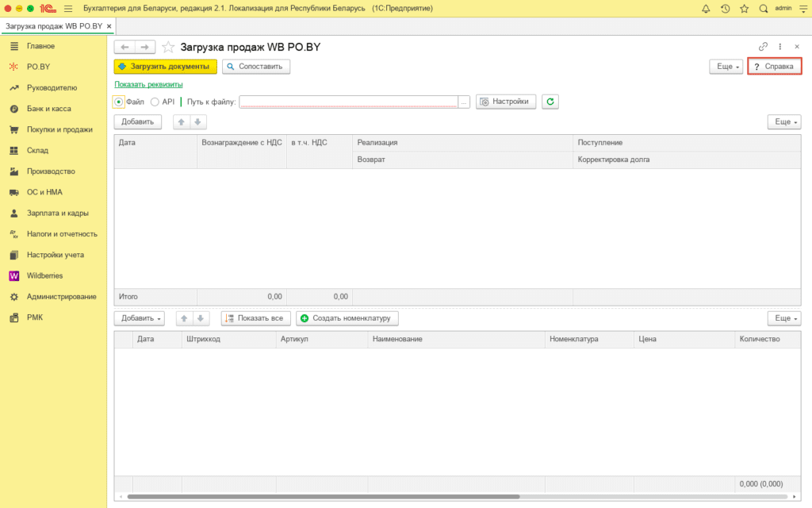
Task: Copy the link with the chain icon
Action: (x=763, y=47)
